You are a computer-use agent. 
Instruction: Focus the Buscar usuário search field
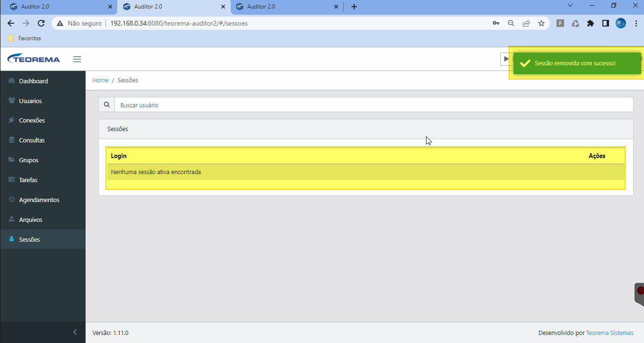374,105
